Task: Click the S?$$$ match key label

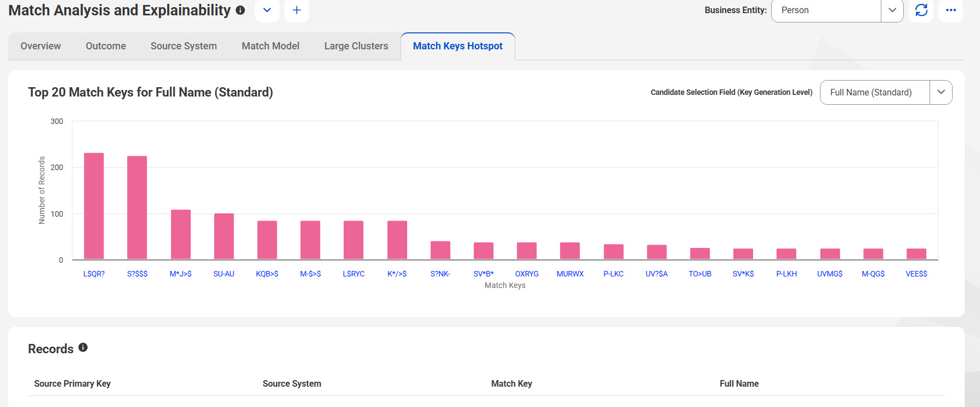Action: tap(137, 274)
